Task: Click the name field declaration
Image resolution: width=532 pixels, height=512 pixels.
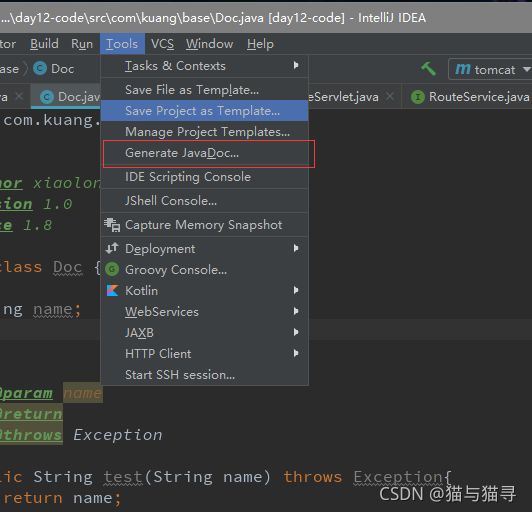Action: (53, 309)
